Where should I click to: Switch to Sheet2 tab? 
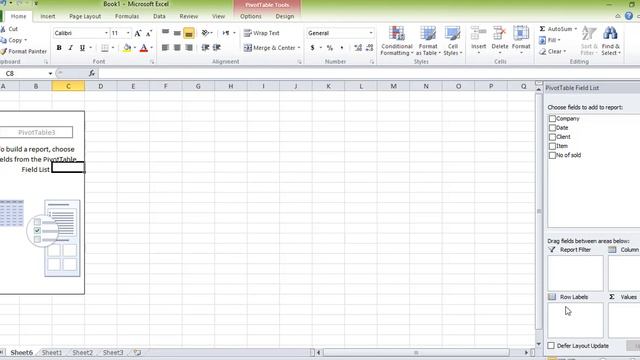[x=82, y=352]
